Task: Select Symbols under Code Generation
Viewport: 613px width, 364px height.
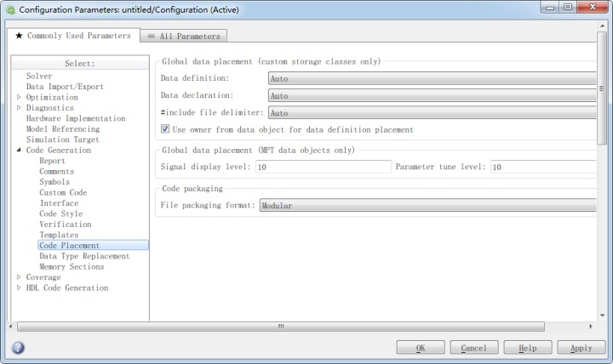Action: pyautogui.click(x=54, y=182)
